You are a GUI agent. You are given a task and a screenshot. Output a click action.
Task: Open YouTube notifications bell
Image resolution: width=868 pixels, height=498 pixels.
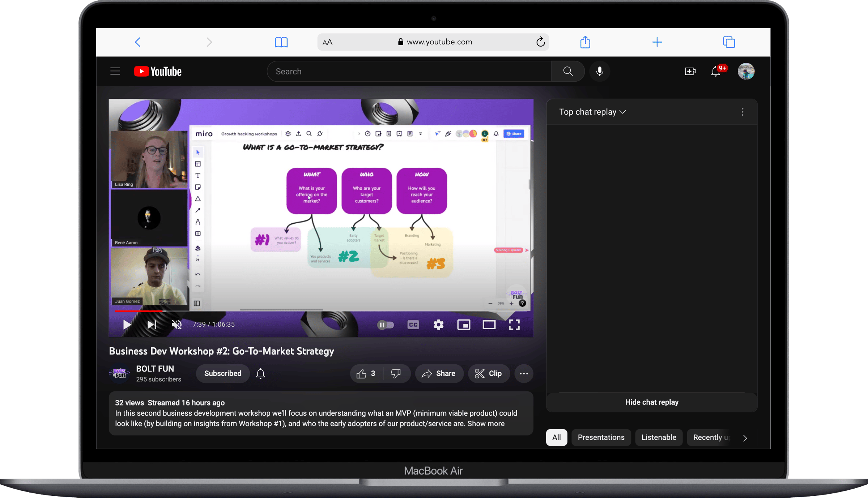(715, 71)
